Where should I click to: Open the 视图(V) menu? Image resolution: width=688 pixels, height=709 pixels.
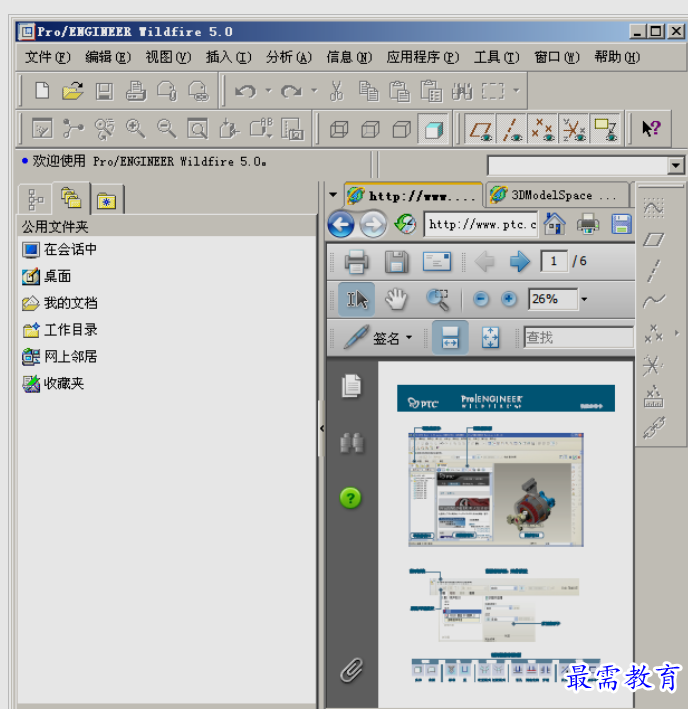168,57
